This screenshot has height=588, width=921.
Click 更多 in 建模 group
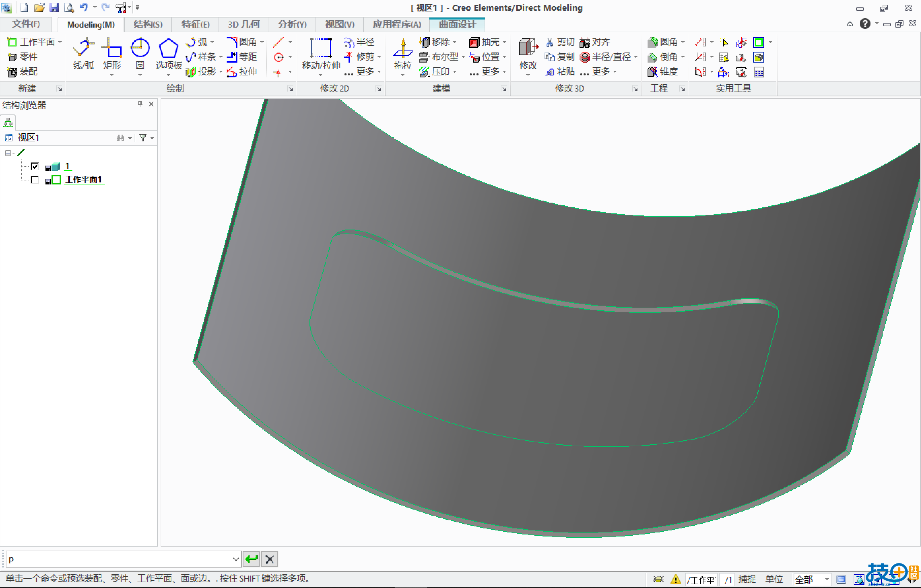tap(487, 71)
